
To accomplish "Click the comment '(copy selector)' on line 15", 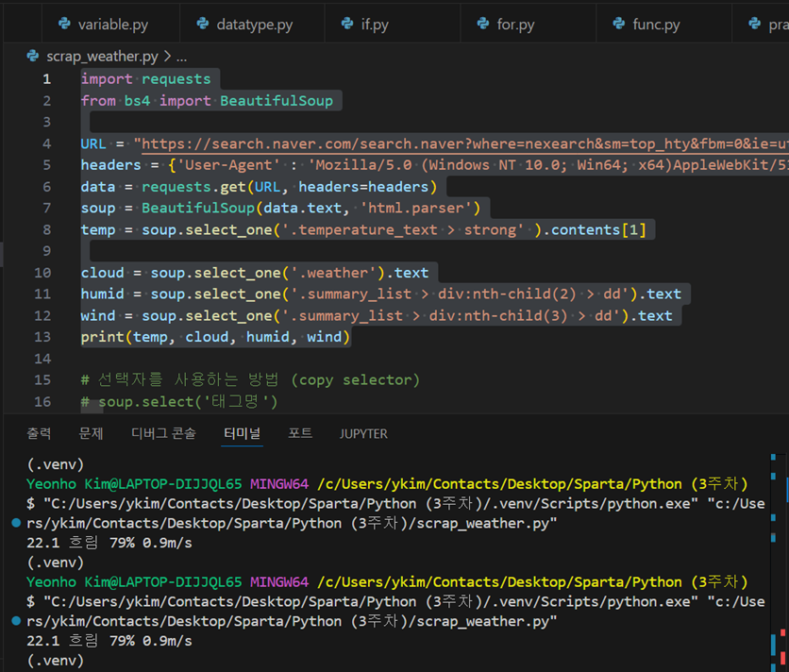I will click(x=355, y=380).
